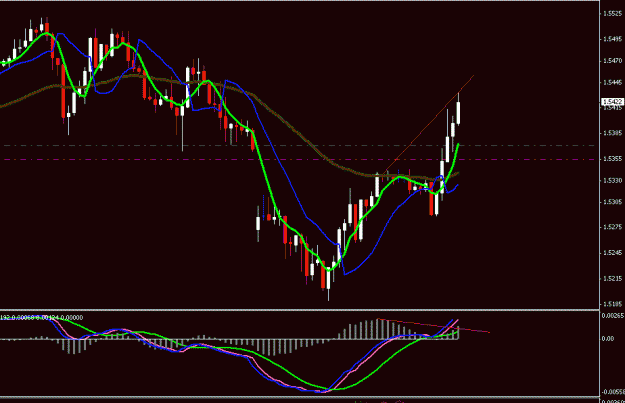Click the 1.5355 price scale value
The width and height of the screenshot is (625, 403).
pyautogui.click(x=613, y=159)
